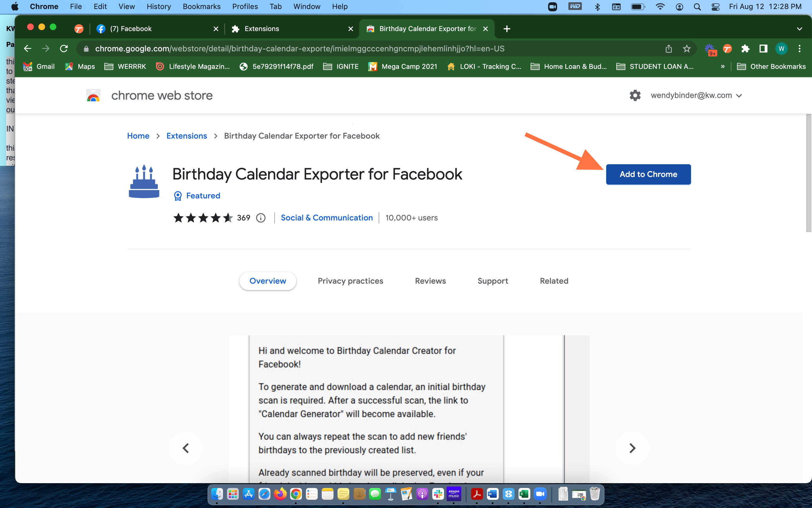812x508 pixels.
Task: Follow the Home breadcrumb link
Action: click(x=138, y=136)
